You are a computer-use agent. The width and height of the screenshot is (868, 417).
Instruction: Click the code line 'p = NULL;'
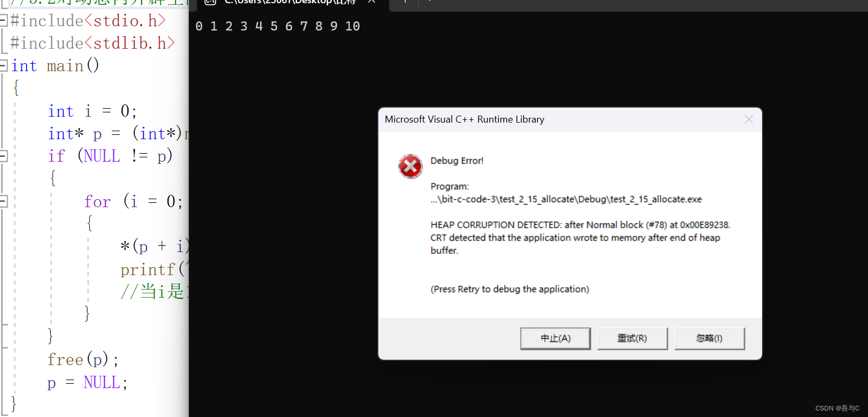[x=87, y=382]
